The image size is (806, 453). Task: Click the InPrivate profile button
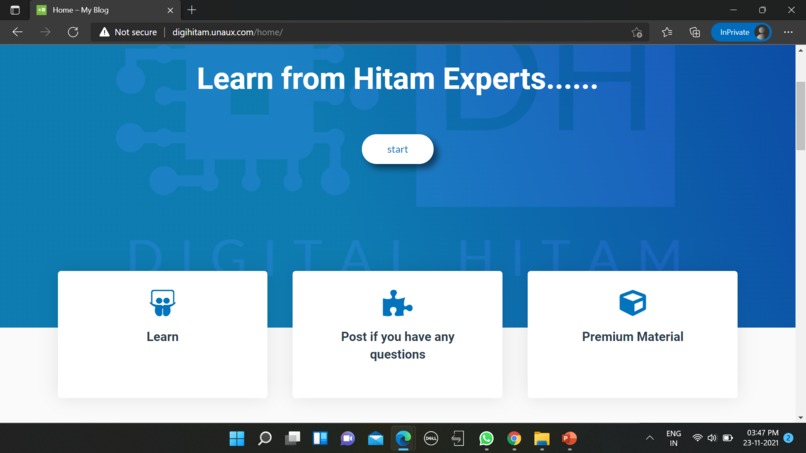pos(741,32)
